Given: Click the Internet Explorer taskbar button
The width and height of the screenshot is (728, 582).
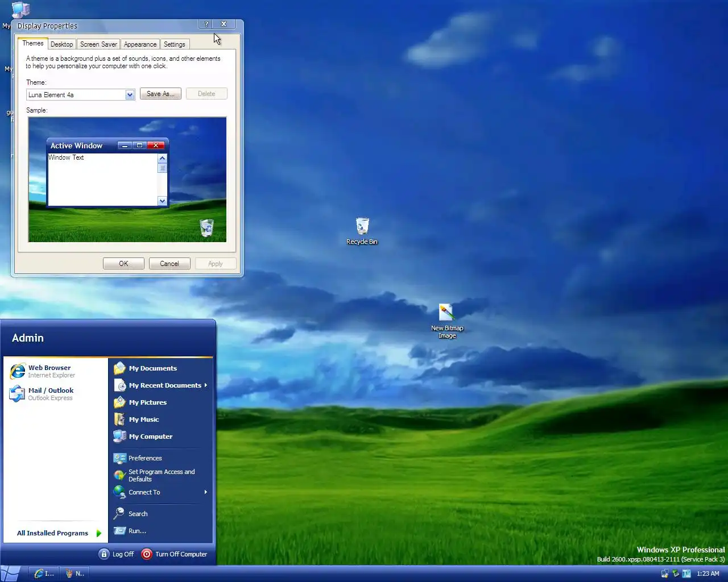Looking at the screenshot, I should coord(44,573).
